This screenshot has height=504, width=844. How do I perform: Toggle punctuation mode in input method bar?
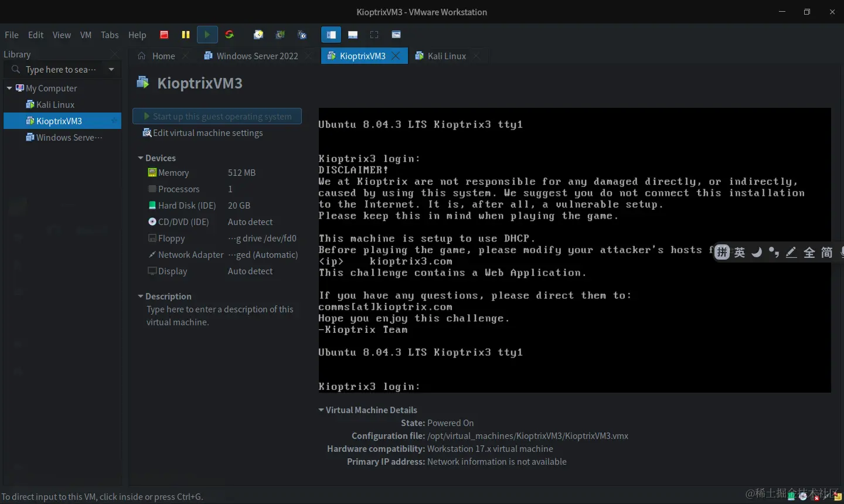[x=774, y=253]
